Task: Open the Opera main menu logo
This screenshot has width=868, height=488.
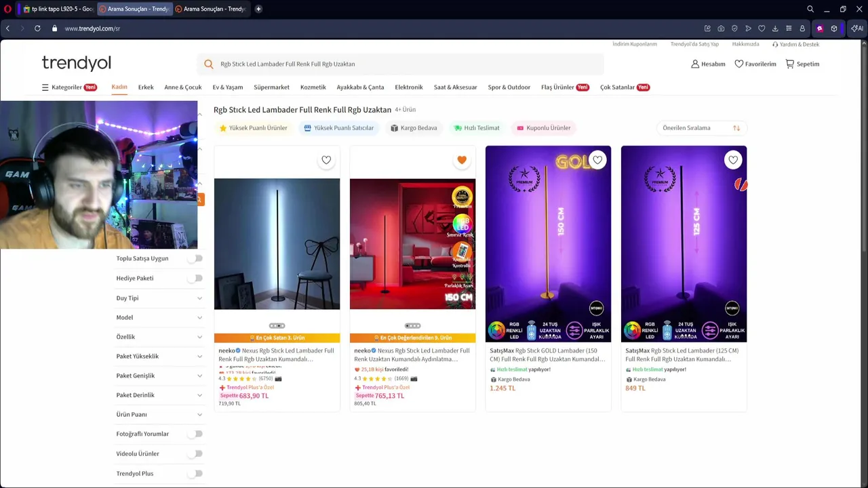Action: tap(7, 9)
